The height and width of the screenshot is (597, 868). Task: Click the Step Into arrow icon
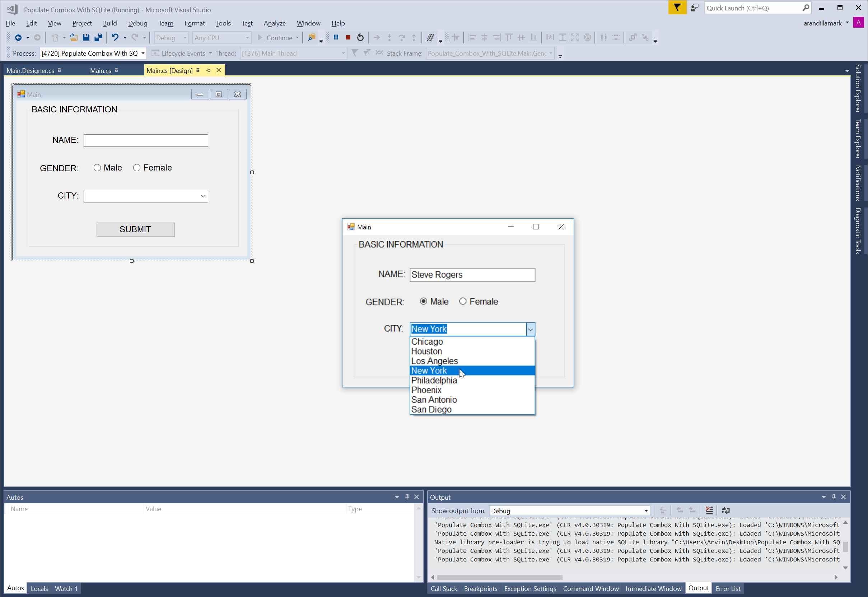pos(389,37)
